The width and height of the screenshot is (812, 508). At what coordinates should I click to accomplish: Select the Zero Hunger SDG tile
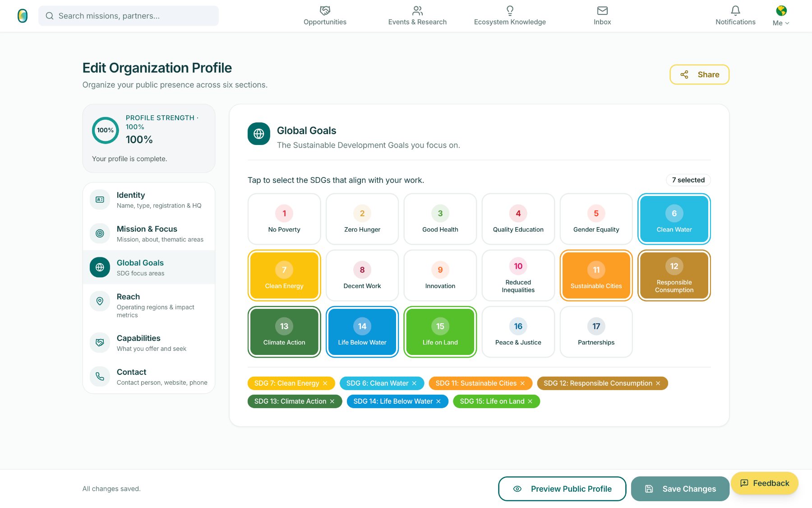coord(362,219)
